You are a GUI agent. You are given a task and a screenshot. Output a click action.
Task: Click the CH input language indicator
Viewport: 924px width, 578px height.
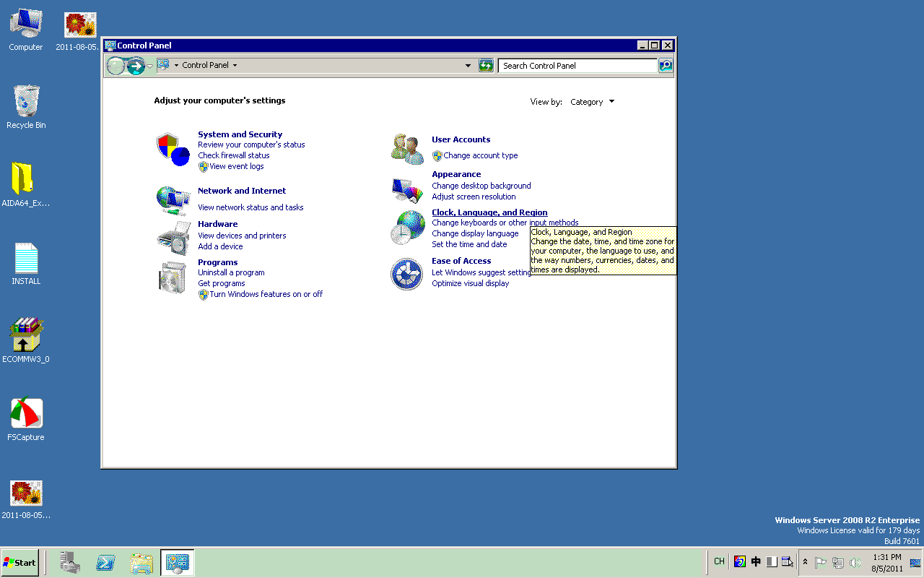tap(719, 561)
